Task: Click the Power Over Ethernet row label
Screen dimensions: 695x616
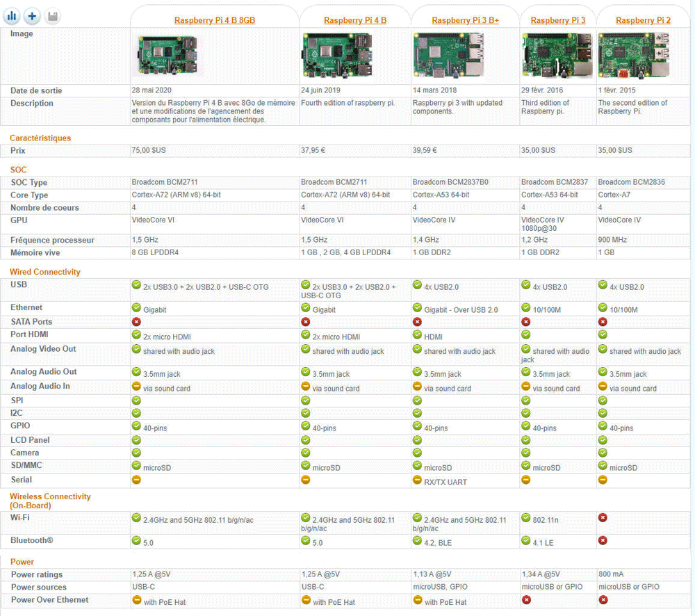Action: click(x=49, y=599)
